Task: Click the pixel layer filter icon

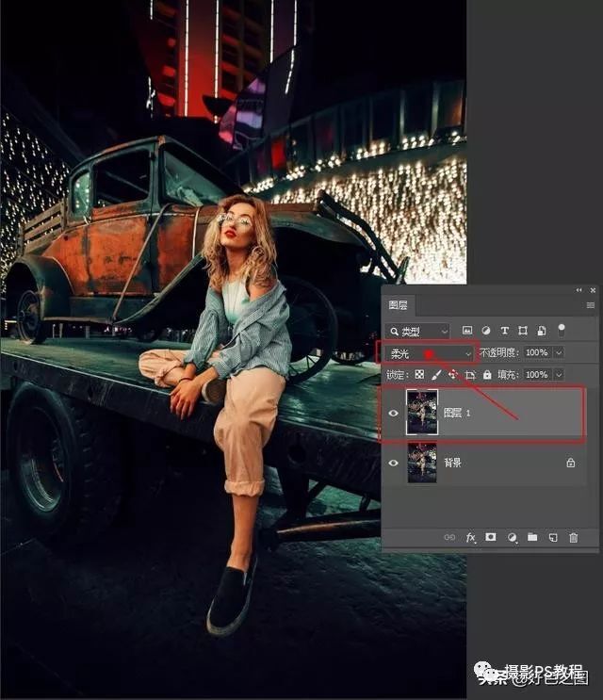Action: (467, 331)
